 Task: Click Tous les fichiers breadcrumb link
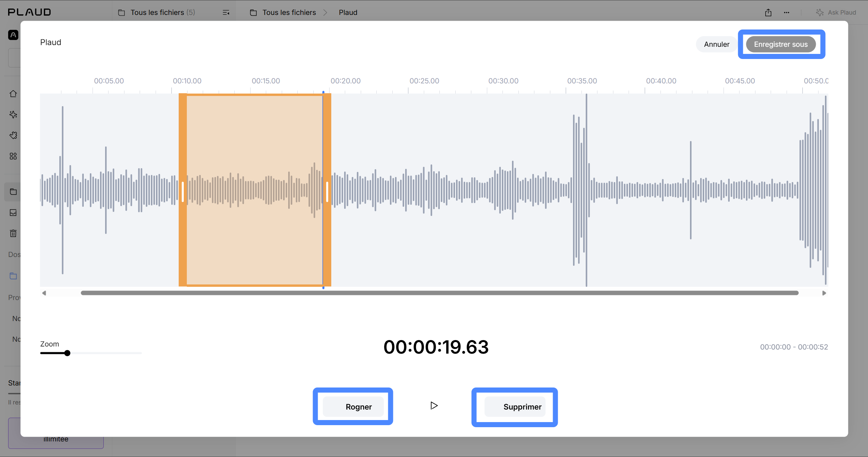tap(289, 13)
